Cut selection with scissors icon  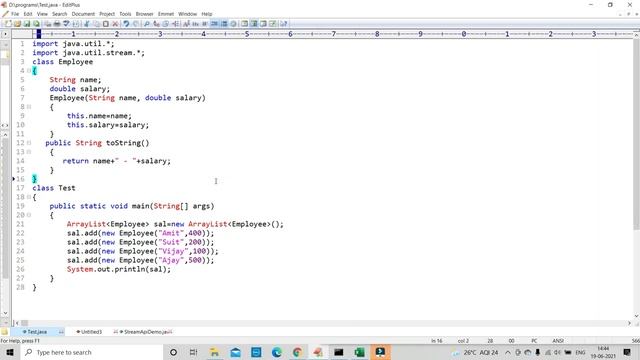(87, 24)
